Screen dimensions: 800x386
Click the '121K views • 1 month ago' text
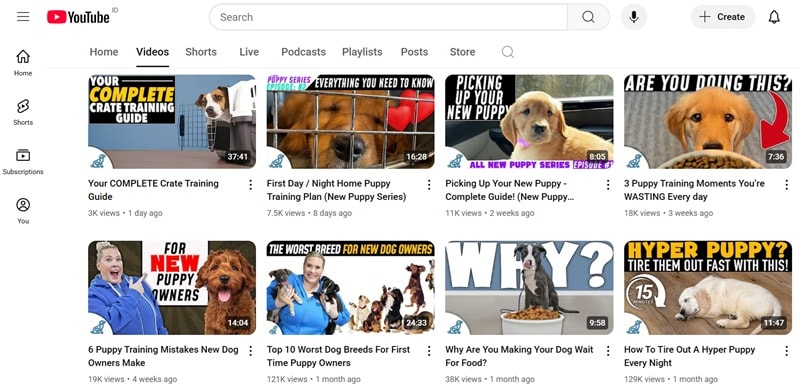[313, 379]
